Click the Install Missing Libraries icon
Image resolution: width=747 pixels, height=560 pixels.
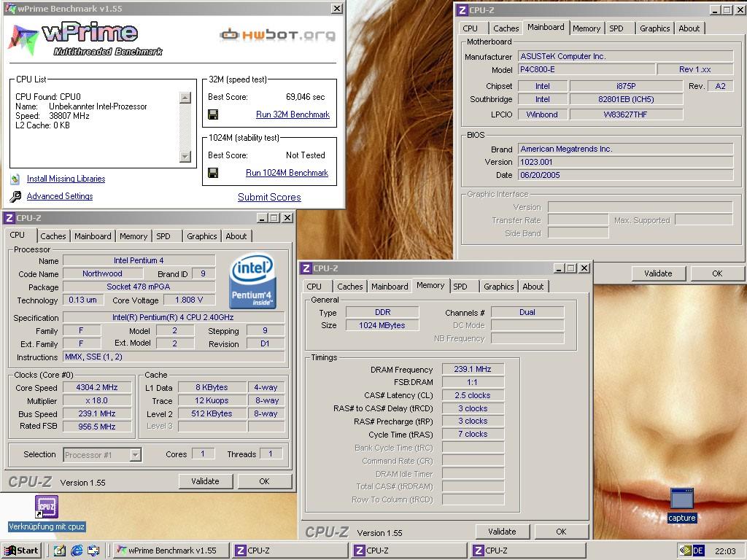pyautogui.click(x=15, y=179)
